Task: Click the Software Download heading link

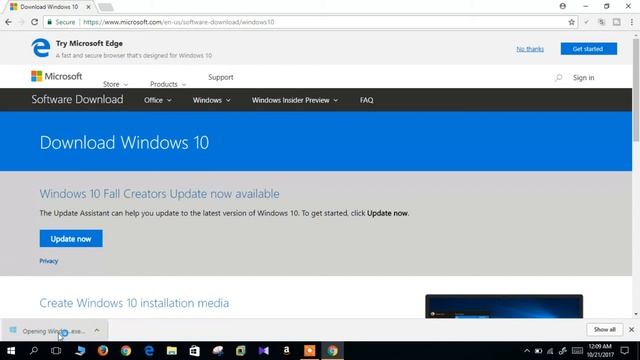Action: pos(77,99)
